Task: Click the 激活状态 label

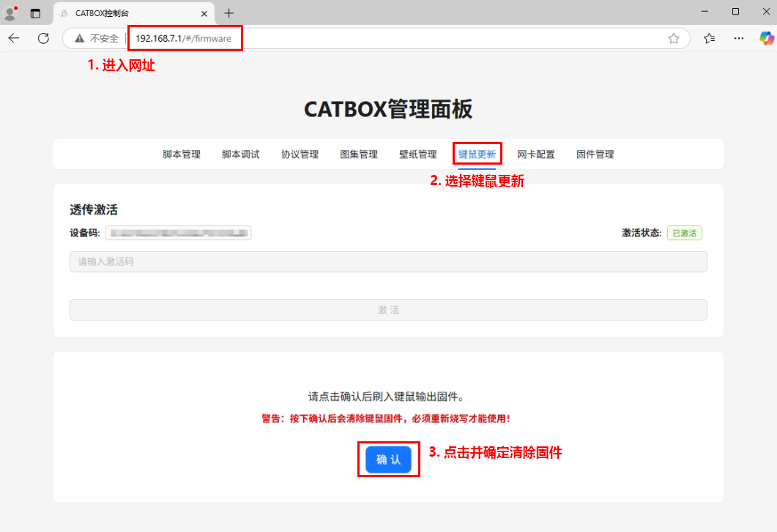Action: [x=642, y=233]
